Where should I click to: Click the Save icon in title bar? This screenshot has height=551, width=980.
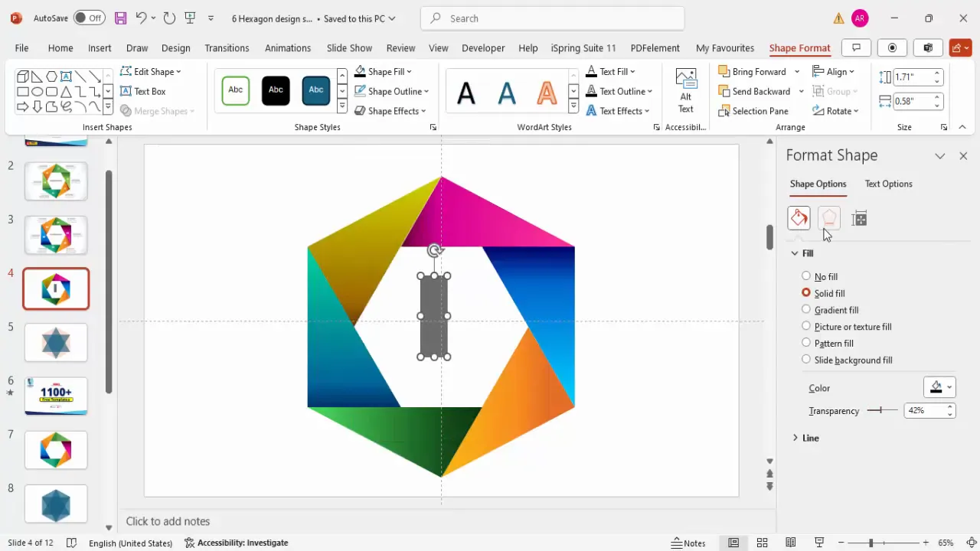coord(120,18)
